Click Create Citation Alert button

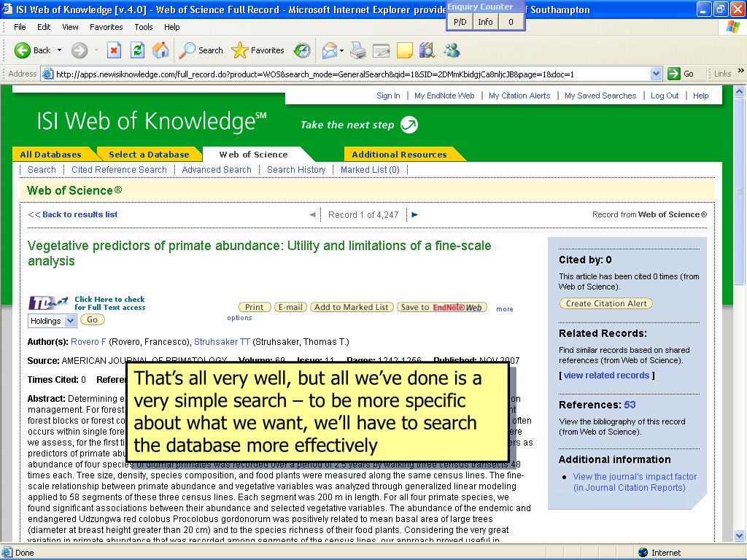pyautogui.click(x=606, y=303)
